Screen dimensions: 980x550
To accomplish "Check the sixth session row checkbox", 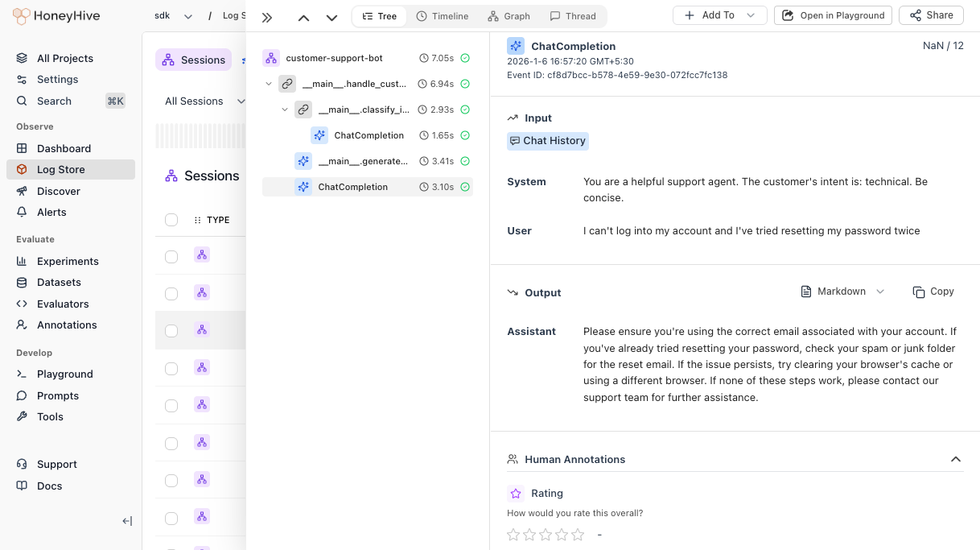I will tap(171, 443).
